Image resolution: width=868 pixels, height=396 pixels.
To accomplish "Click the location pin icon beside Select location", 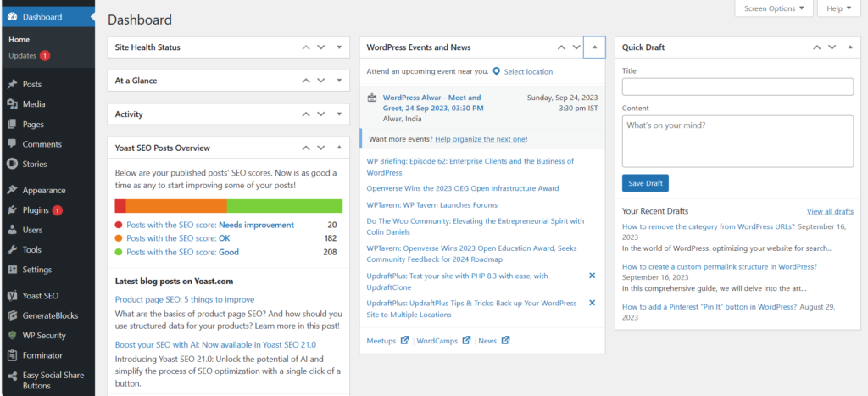I will click(497, 71).
